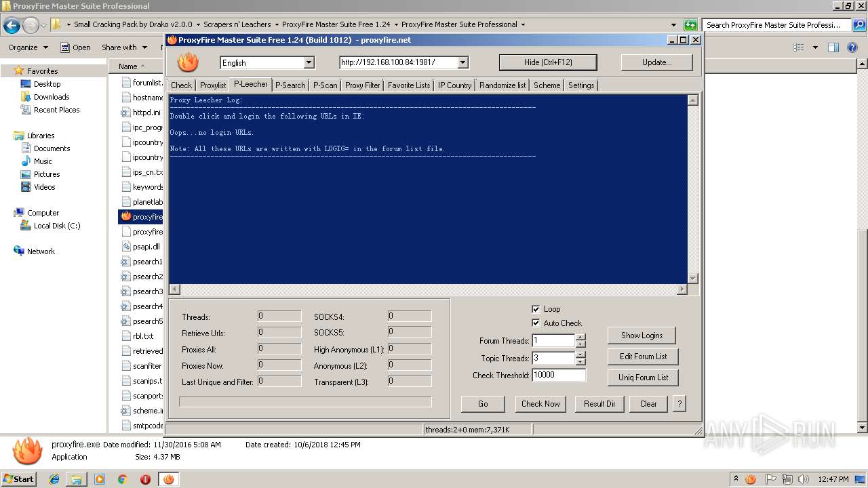Open Pictures library in sidebar
The width and height of the screenshot is (868, 488).
[x=47, y=174]
